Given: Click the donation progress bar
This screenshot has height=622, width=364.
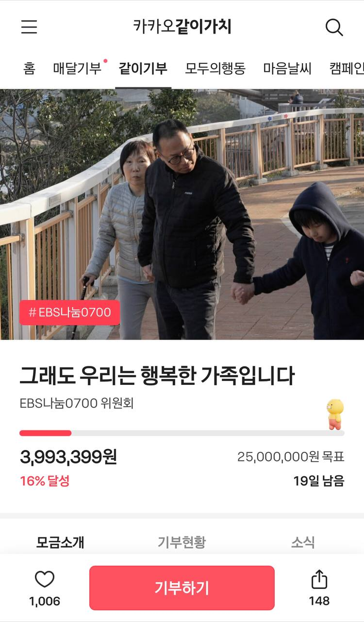Looking at the screenshot, I should (x=182, y=433).
